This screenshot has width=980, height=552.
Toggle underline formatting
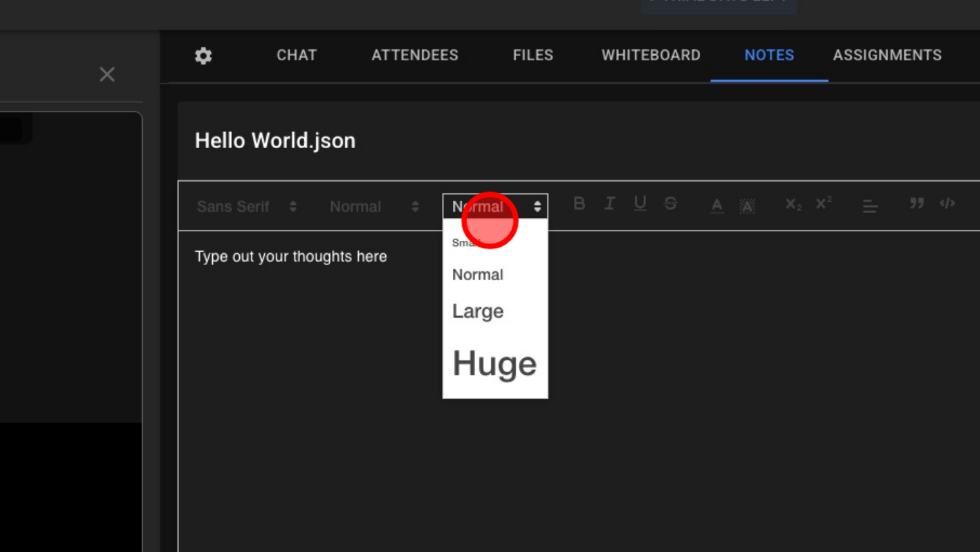coord(640,204)
